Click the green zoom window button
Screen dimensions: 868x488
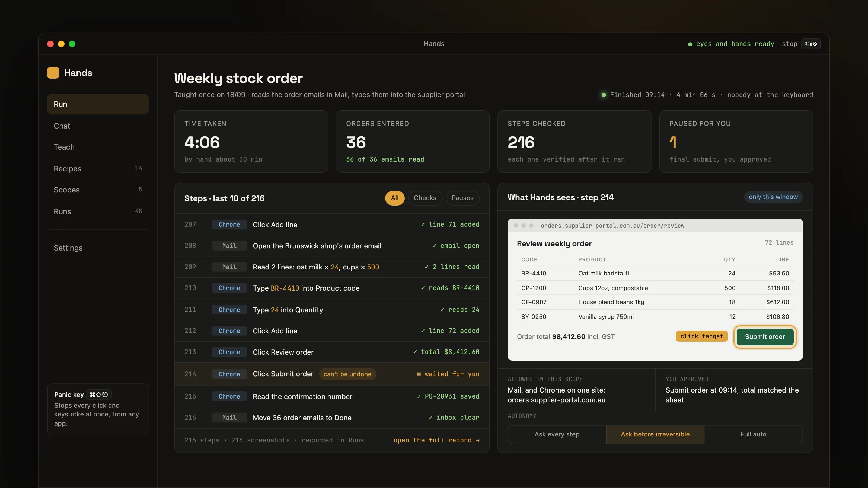tap(72, 44)
